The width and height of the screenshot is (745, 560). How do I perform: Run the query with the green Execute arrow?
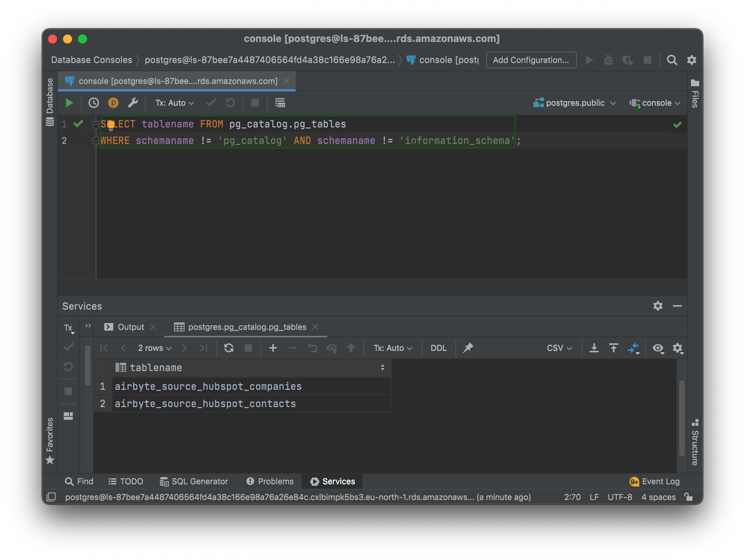pyautogui.click(x=69, y=103)
